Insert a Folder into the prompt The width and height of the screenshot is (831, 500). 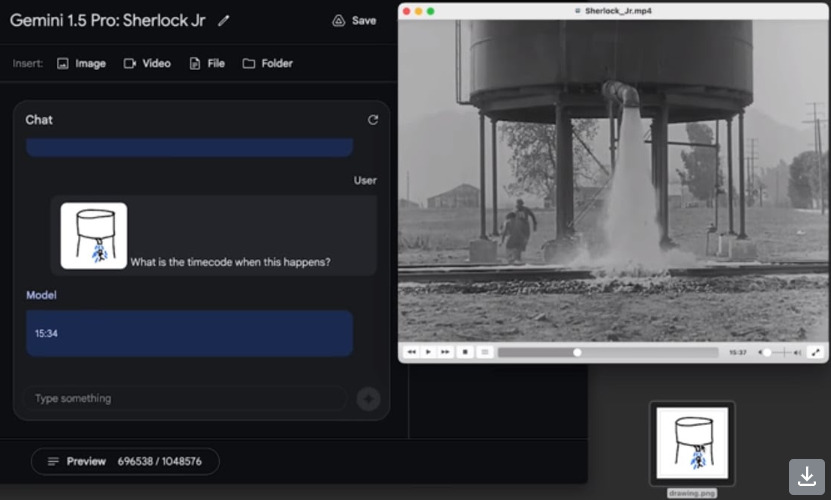pos(268,64)
